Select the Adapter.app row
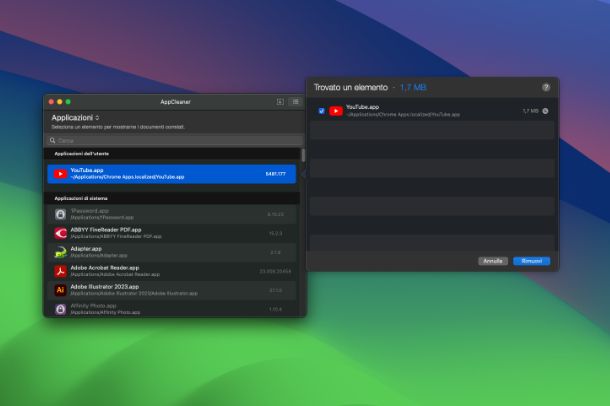This screenshot has width=610, height=406. [172, 252]
